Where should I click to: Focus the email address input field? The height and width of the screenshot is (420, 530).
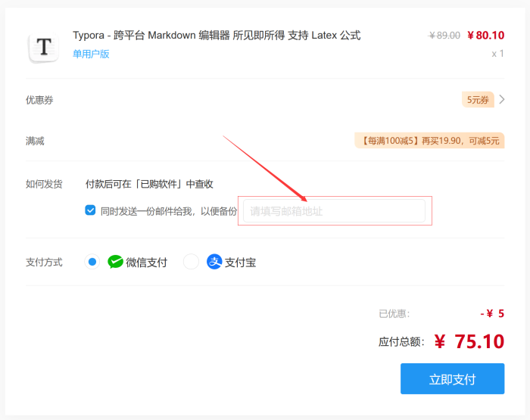click(x=335, y=211)
